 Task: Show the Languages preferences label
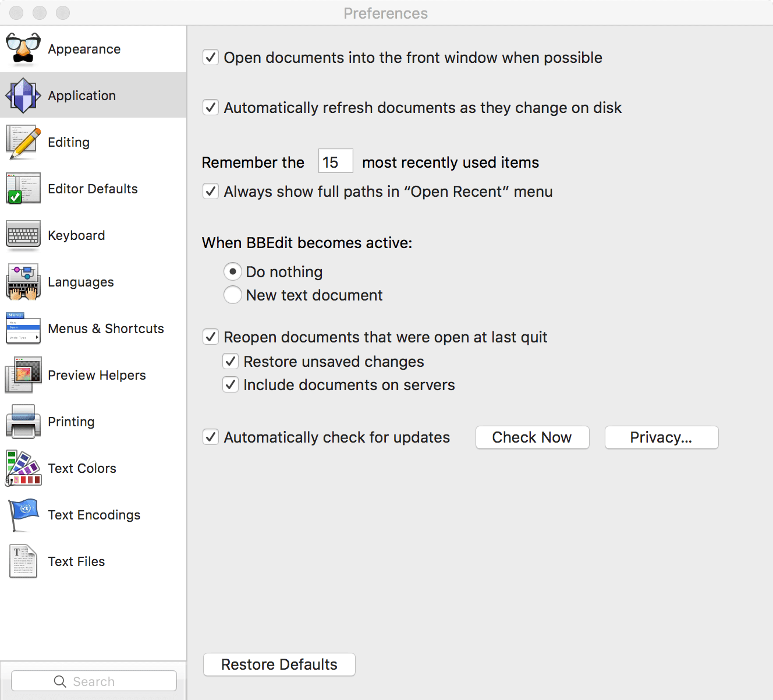click(81, 282)
